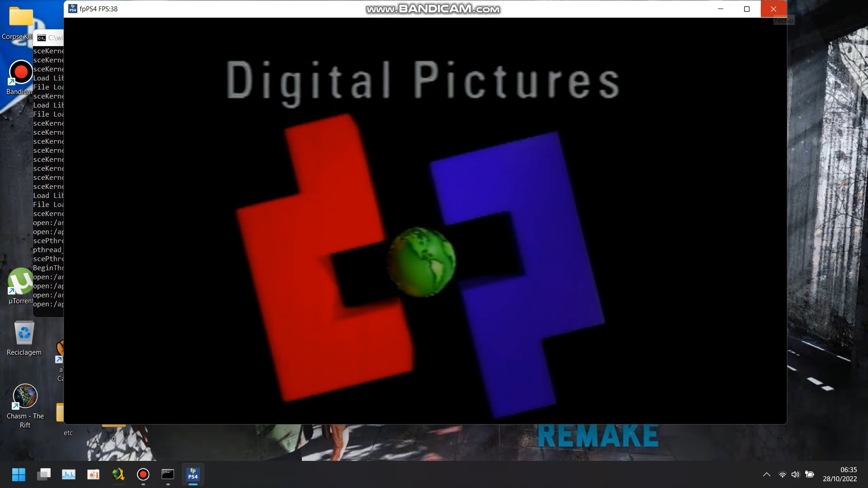Click the fpPS4 title bar icon
The image size is (868, 488).
(x=73, y=9)
